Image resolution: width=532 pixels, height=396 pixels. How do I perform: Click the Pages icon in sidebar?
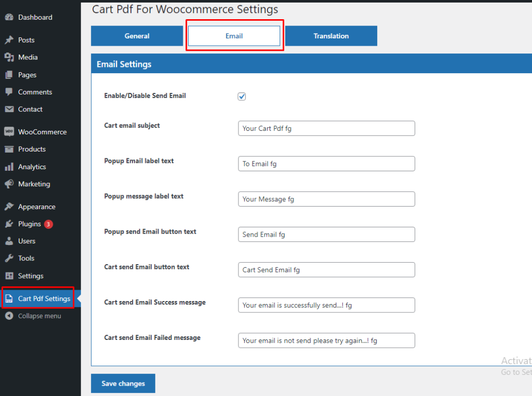coord(9,75)
